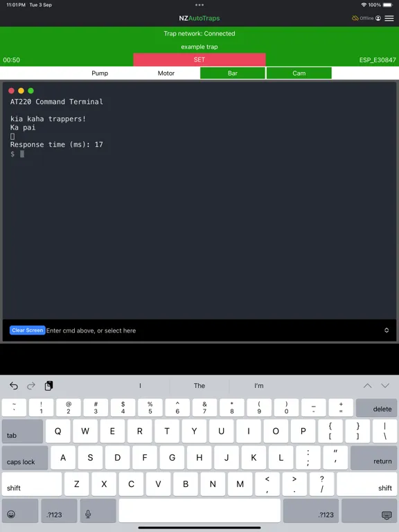Select the Bar tab
The width and height of the screenshot is (399, 532).
point(233,73)
